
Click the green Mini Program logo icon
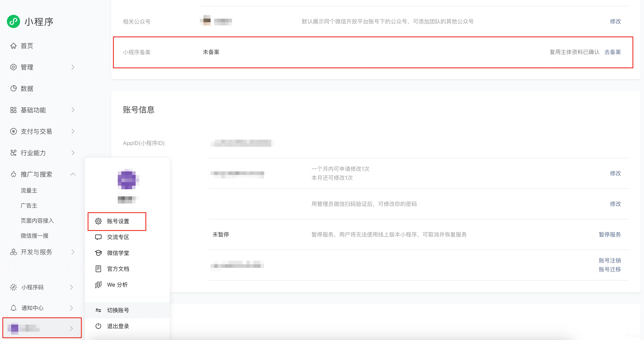pos(13,21)
